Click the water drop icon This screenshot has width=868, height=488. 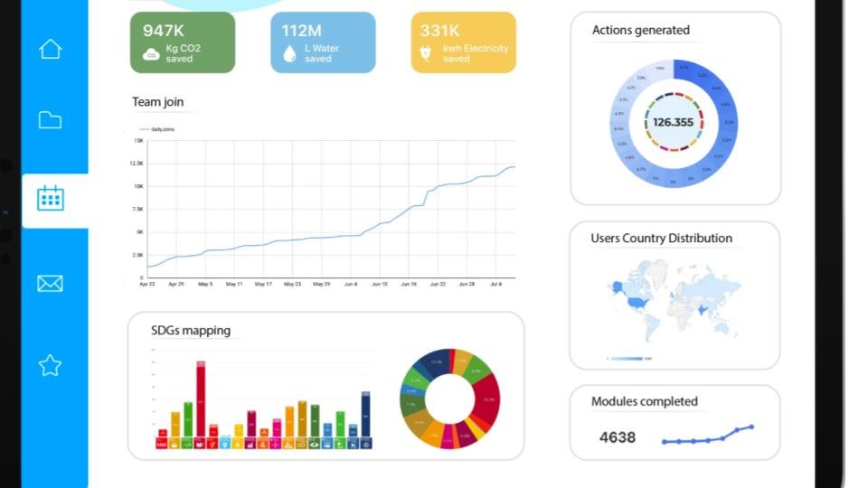[x=289, y=54]
